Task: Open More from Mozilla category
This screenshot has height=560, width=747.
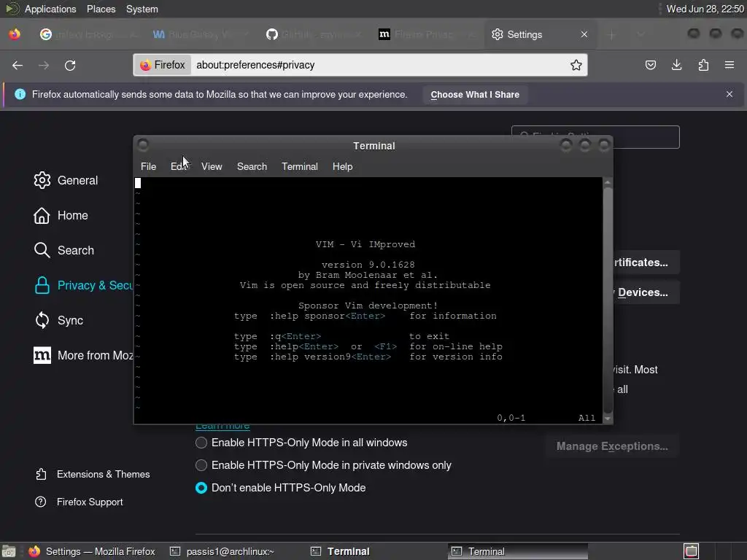Action: click(83, 355)
